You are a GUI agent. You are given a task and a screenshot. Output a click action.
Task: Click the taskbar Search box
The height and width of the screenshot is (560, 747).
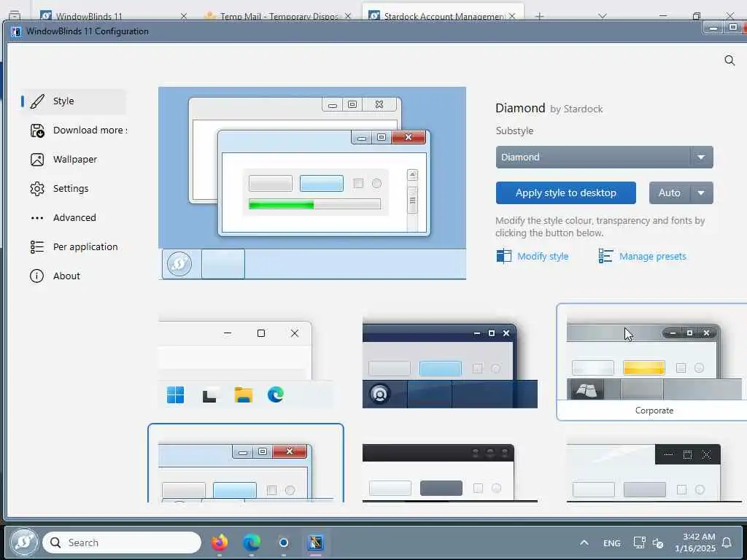(122, 542)
